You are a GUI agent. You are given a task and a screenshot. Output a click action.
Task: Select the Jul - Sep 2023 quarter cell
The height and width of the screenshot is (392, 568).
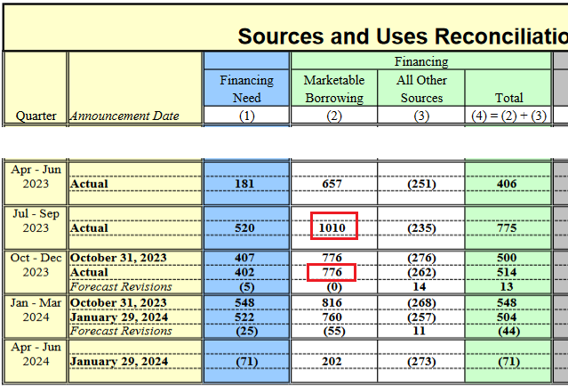pos(36,220)
